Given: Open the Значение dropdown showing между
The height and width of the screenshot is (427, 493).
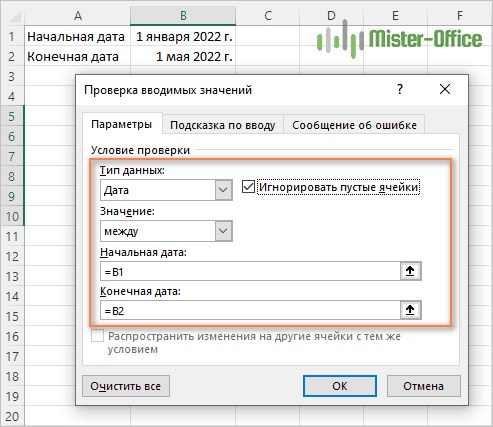Looking at the screenshot, I should coord(166,231).
